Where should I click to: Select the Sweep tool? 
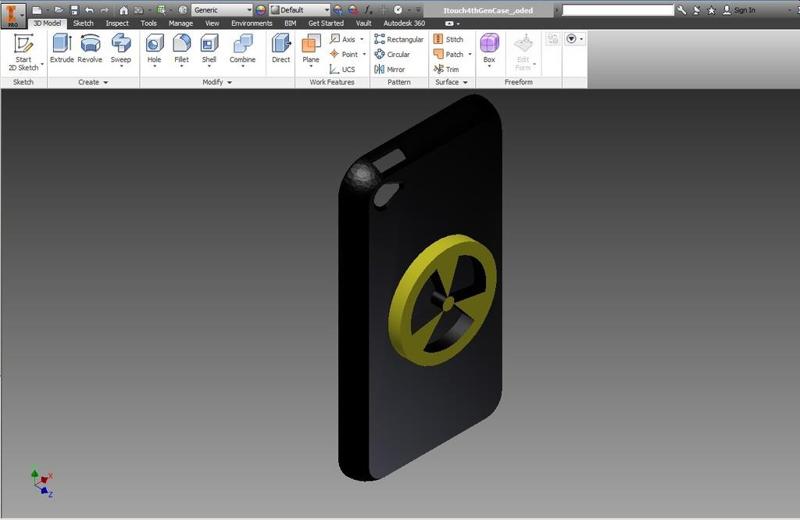coord(121,49)
